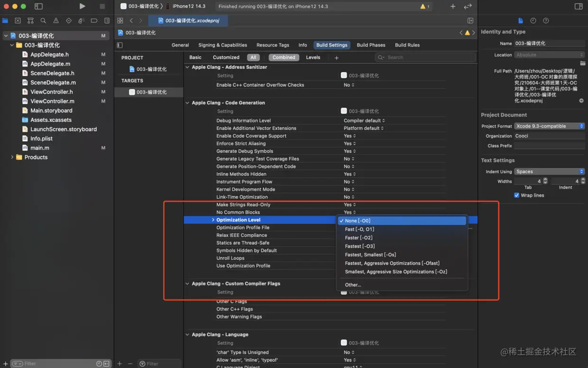588x368 pixels.
Task: Open Debug Information Level value popup
Action: point(364,120)
